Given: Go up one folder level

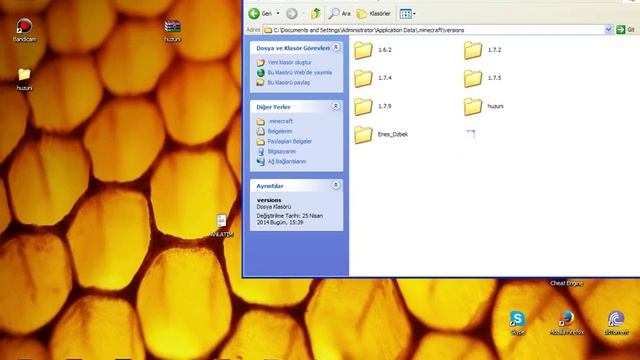Looking at the screenshot, I should point(316,13).
